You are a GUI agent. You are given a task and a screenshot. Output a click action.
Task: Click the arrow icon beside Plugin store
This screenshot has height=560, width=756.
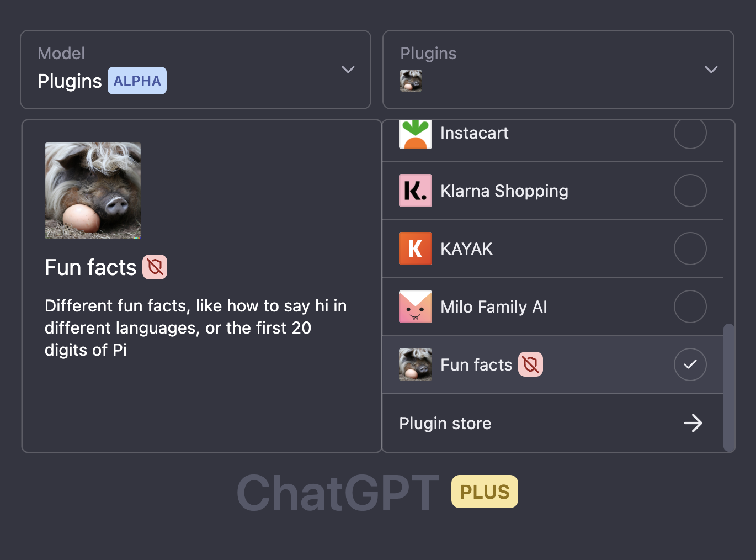693,423
